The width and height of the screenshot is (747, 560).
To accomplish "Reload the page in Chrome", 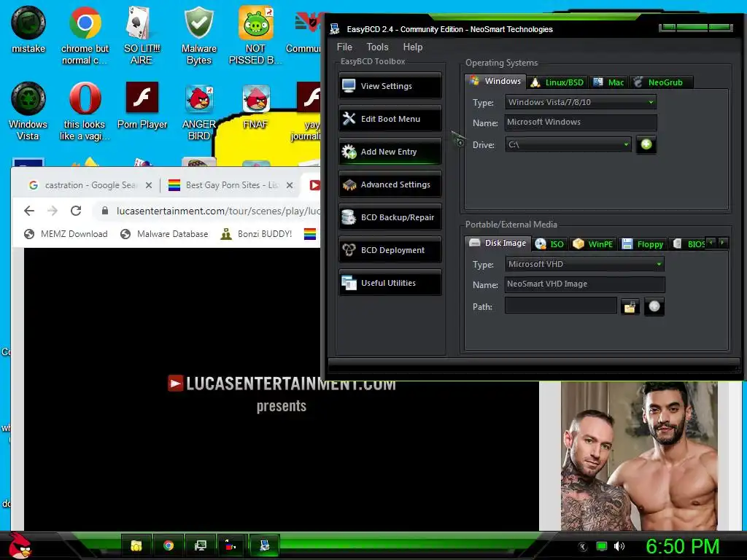I will click(x=76, y=211).
